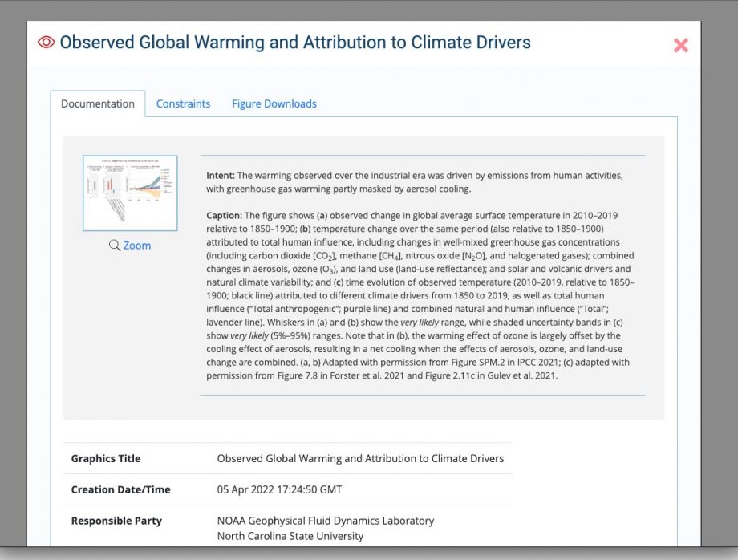Image resolution: width=738 pixels, height=560 pixels.
Task: Click the magnifying glass icon by Zoom
Action: 115,246
